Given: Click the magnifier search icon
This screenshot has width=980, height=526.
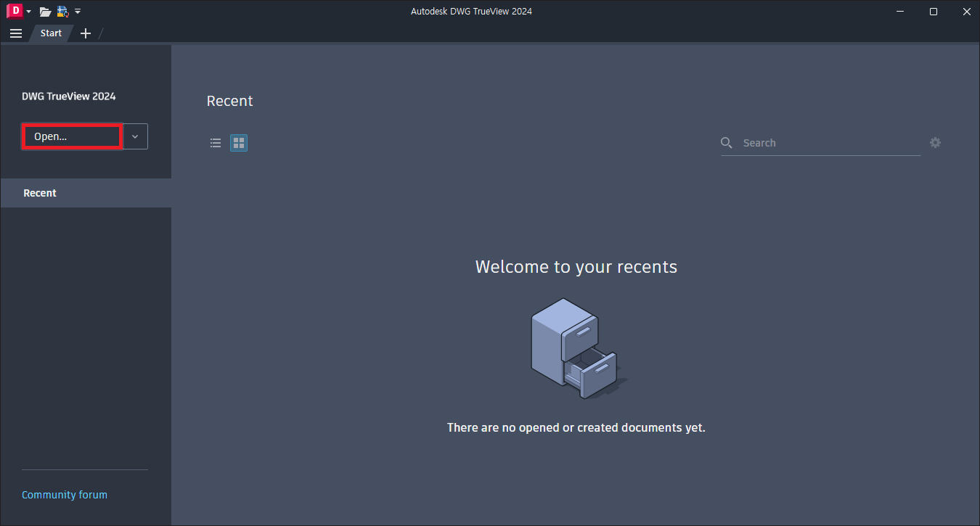Looking at the screenshot, I should 727,143.
